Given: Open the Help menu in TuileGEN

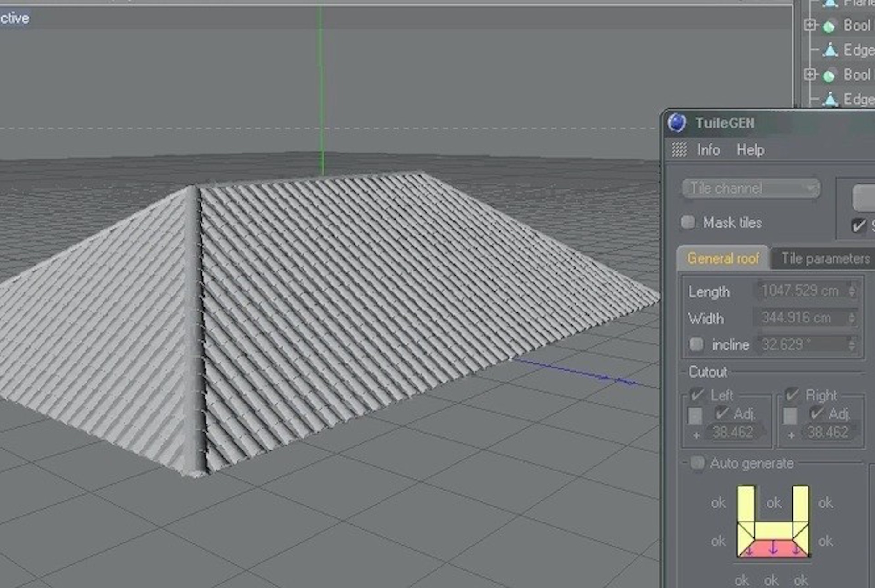Looking at the screenshot, I should (x=750, y=150).
